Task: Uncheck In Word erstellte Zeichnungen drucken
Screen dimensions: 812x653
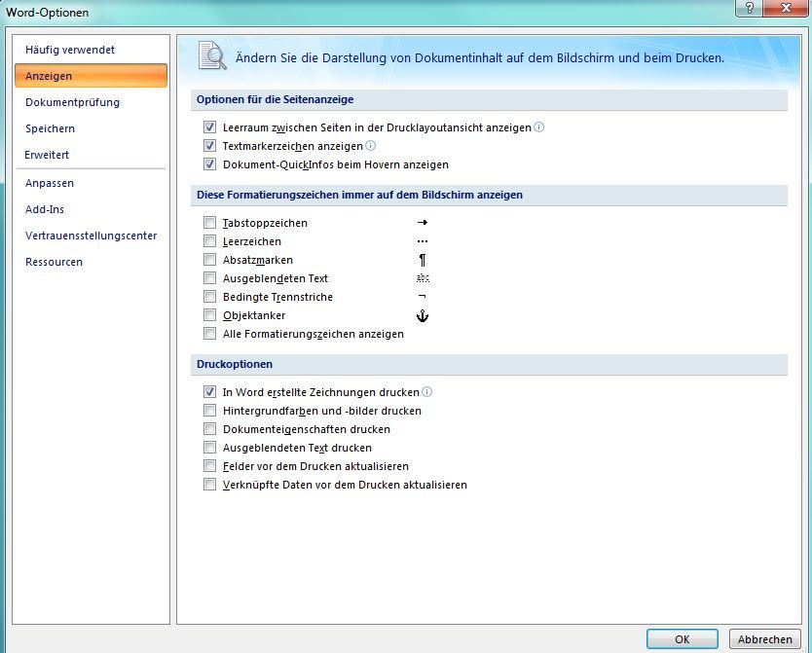Action: tap(209, 391)
